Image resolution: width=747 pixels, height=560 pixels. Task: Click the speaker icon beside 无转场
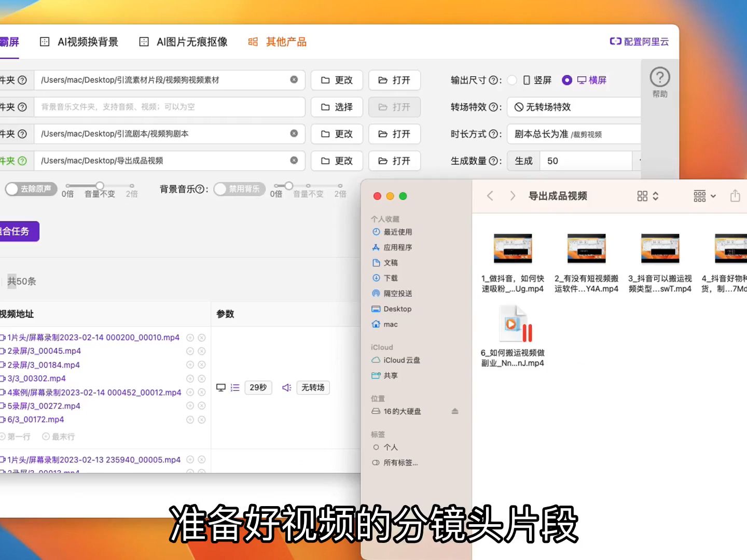click(x=286, y=387)
